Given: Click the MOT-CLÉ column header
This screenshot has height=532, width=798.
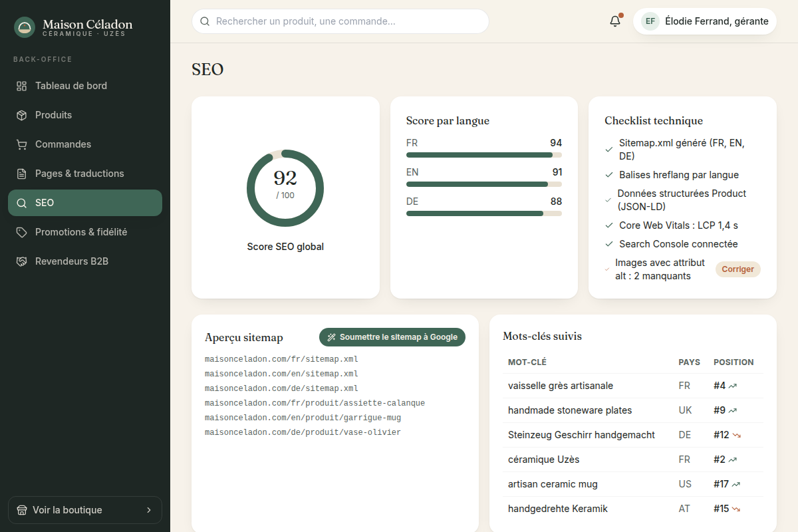Looking at the screenshot, I should [527, 362].
